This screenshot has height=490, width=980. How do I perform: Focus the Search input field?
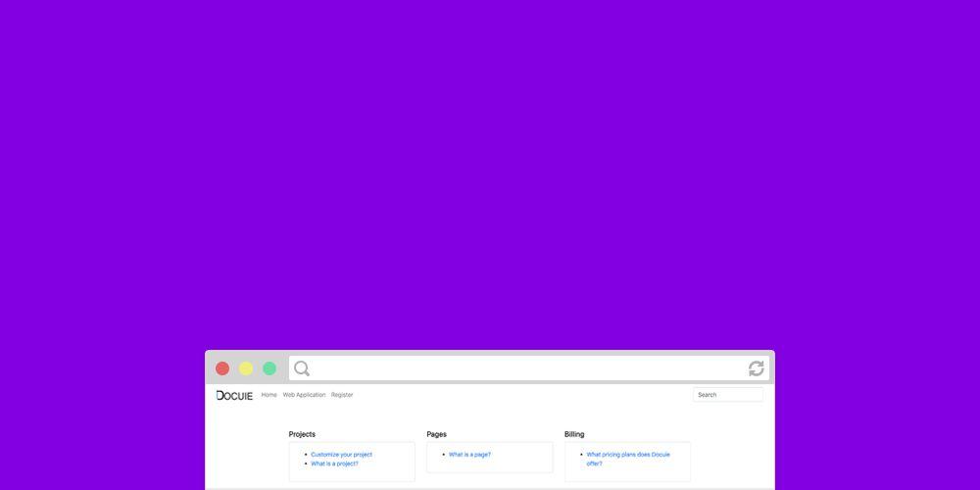[x=727, y=395]
